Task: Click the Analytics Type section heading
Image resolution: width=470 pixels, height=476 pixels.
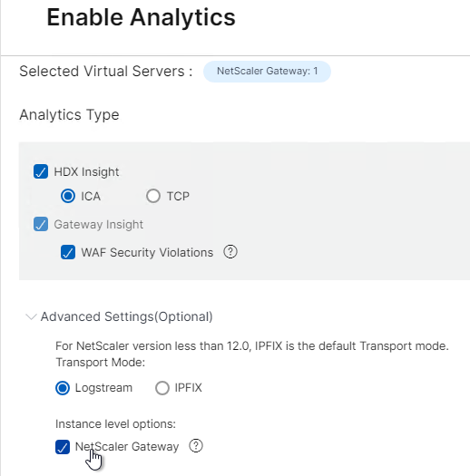Action: [69, 115]
